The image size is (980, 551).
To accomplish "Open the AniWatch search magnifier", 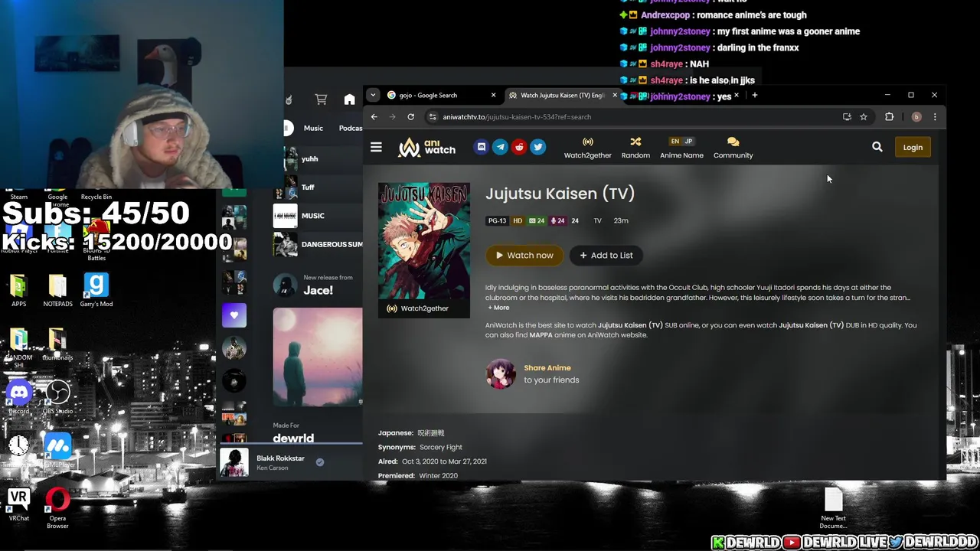I will [877, 147].
